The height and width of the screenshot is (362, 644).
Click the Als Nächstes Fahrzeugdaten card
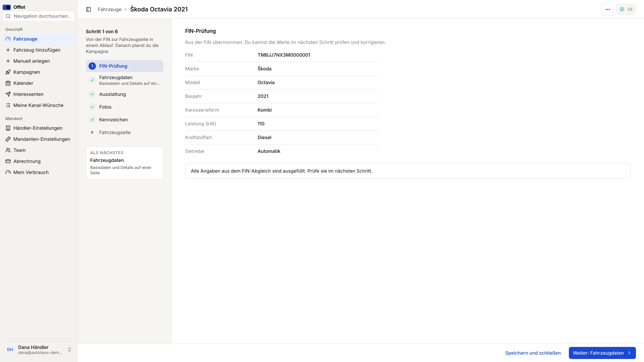point(124,163)
